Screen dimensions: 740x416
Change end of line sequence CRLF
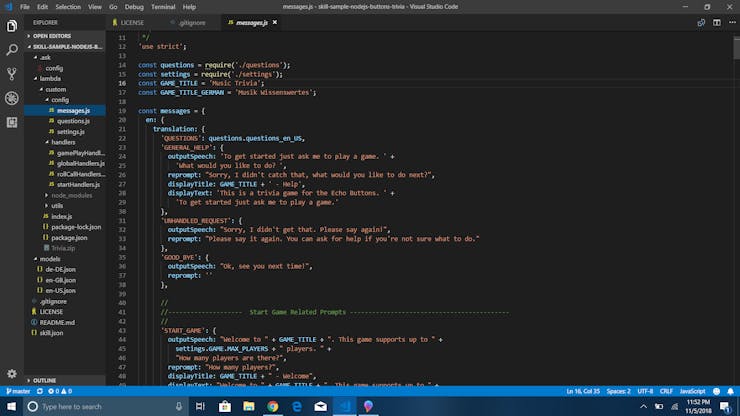point(666,391)
